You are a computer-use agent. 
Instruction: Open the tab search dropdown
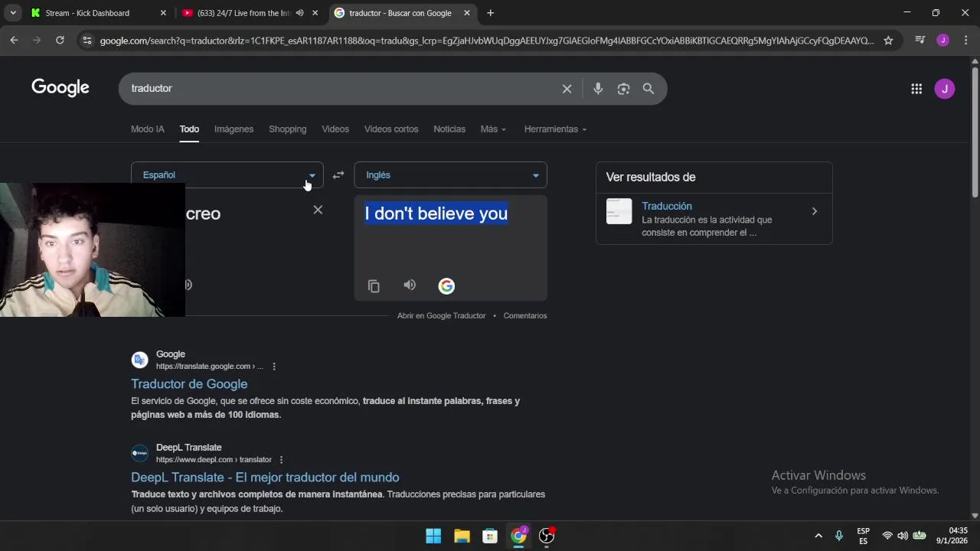13,13
